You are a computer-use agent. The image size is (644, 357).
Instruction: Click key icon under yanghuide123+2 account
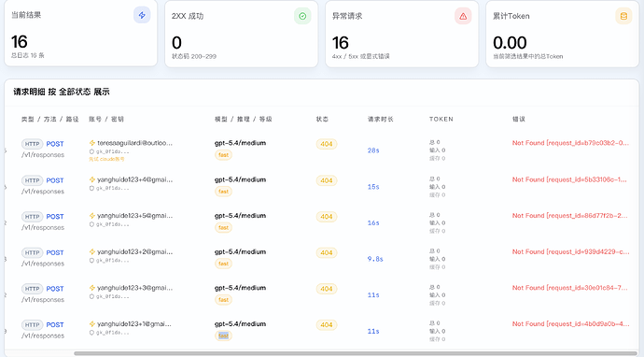91,261
